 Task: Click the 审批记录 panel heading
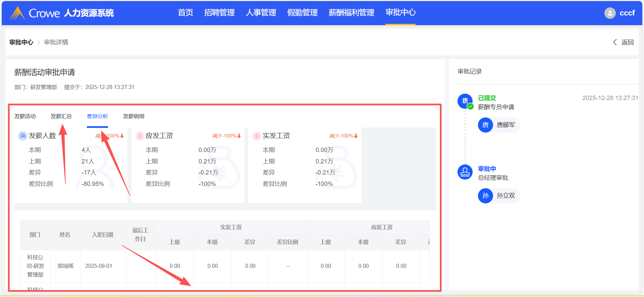(470, 71)
